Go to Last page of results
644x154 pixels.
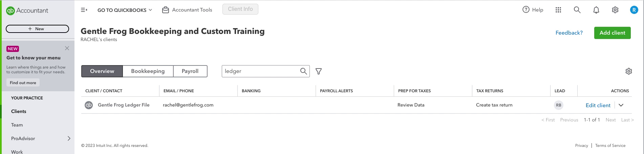[627, 120]
